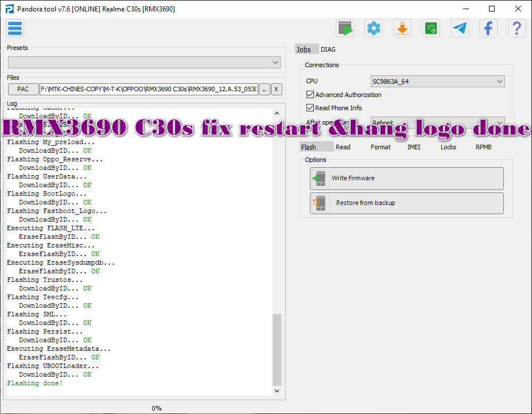Open the Facebook page icon
The width and height of the screenshot is (532, 414).
(x=488, y=28)
